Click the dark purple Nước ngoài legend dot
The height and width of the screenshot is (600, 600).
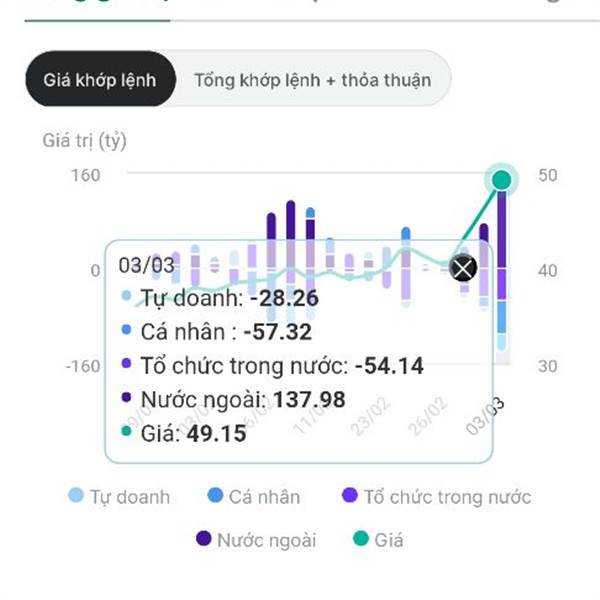coord(204,538)
